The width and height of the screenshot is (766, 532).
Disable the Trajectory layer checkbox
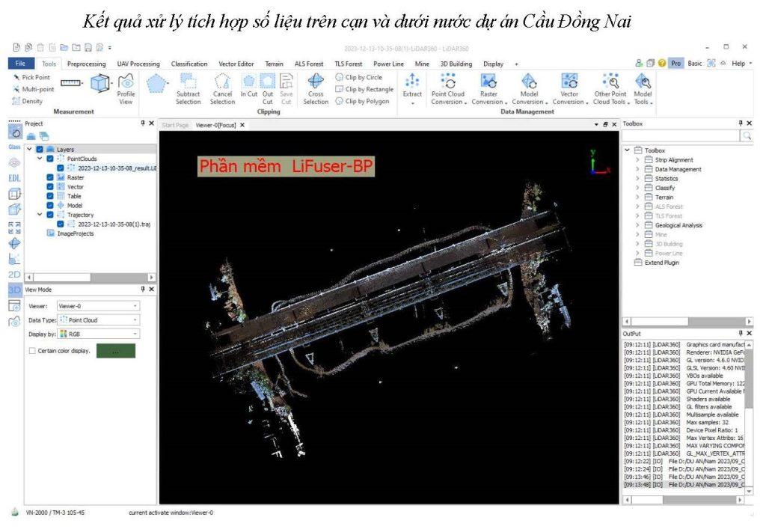(x=50, y=215)
